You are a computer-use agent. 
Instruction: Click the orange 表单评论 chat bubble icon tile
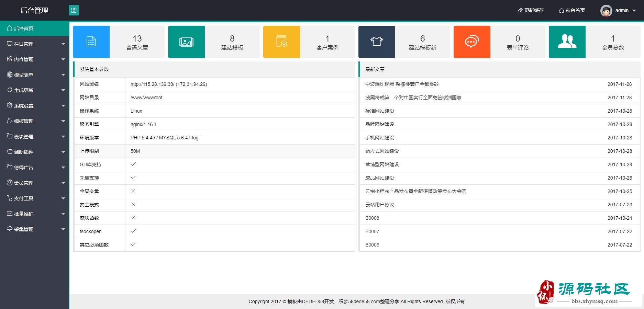[x=472, y=42]
